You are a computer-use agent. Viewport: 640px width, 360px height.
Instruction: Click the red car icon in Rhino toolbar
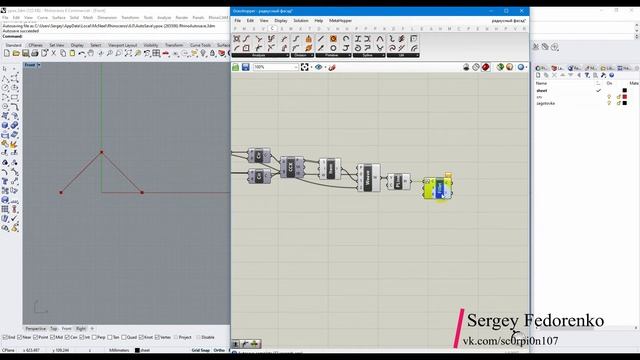[166, 53]
